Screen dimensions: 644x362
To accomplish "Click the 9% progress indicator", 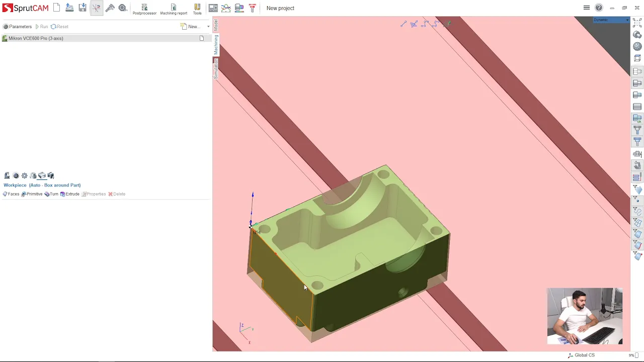I will point(633,355).
